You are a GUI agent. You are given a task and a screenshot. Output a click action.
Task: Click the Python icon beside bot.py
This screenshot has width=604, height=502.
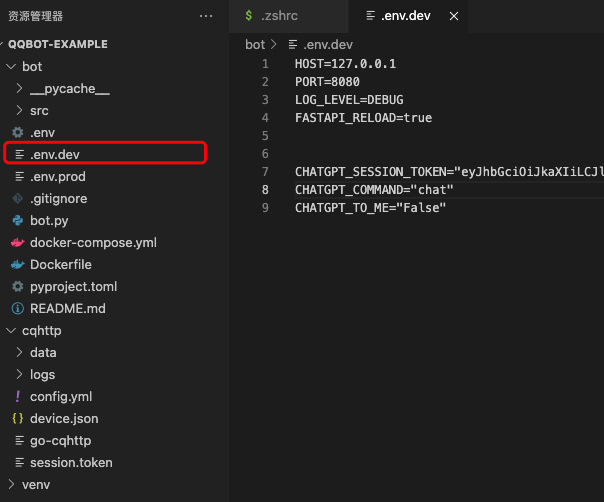click(17, 220)
